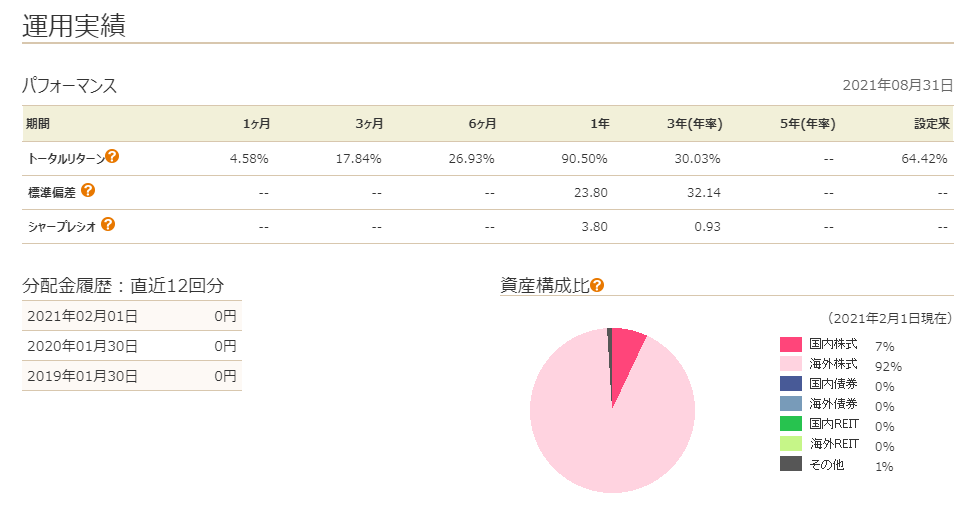The height and width of the screenshot is (511, 977).
Task: Open help icon next to シャープレシオ
Action: 108,224
